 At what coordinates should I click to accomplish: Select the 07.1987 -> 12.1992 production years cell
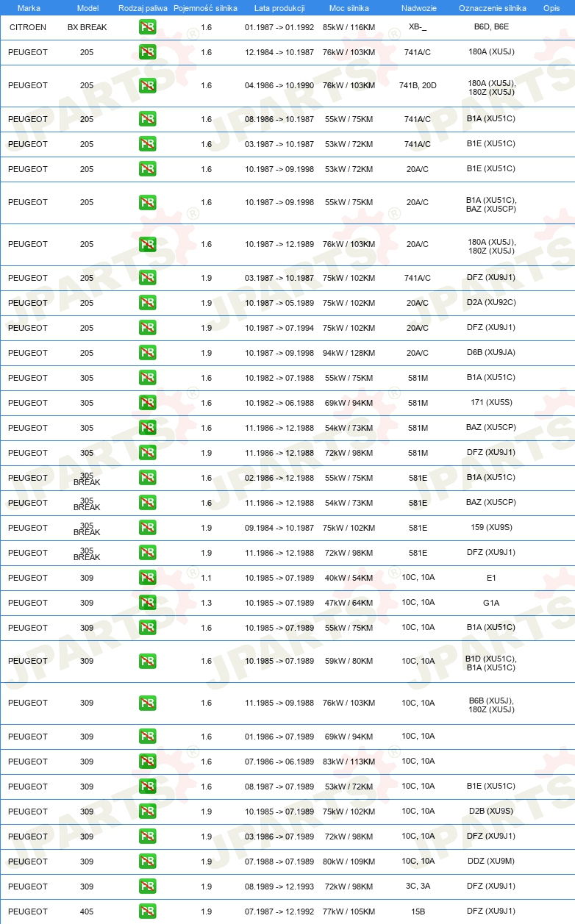(x=279, y=912)
